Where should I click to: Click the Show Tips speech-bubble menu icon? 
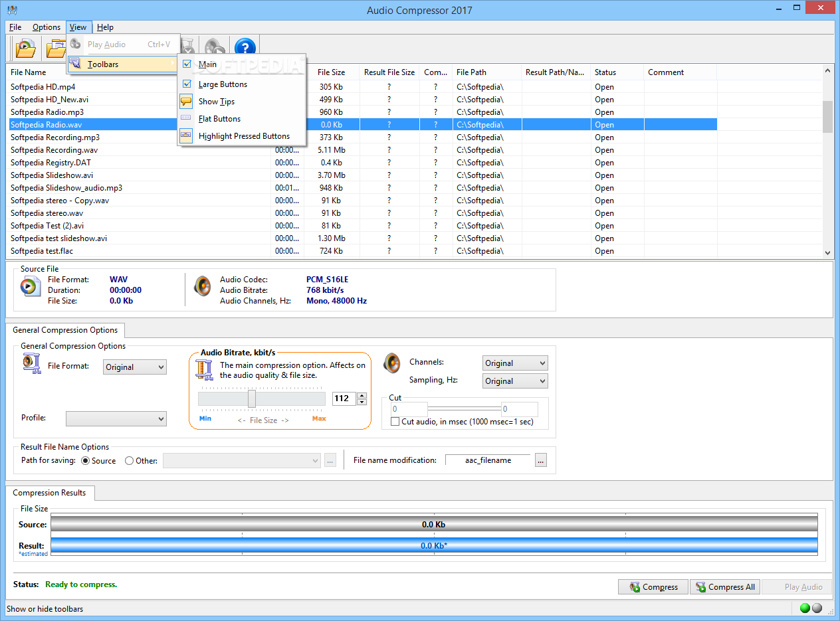(x=187, y=102)
